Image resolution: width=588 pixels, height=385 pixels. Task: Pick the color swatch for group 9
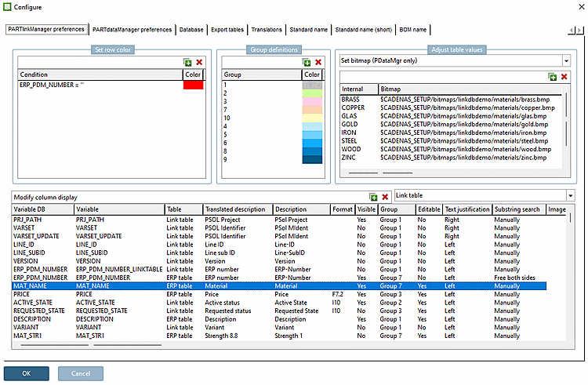pos(312,159)
